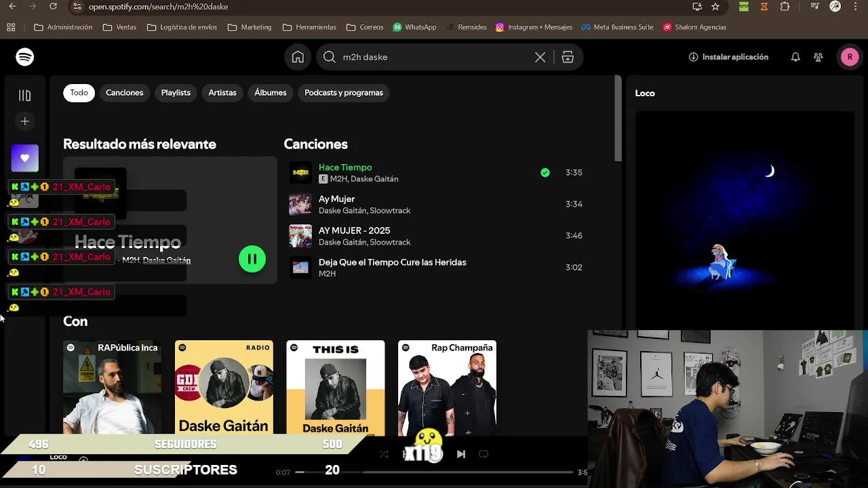The height and width of the screenshot is (488, 868).
Task: Expand the Ventas bookmark folder
Action: click(119, 27)
